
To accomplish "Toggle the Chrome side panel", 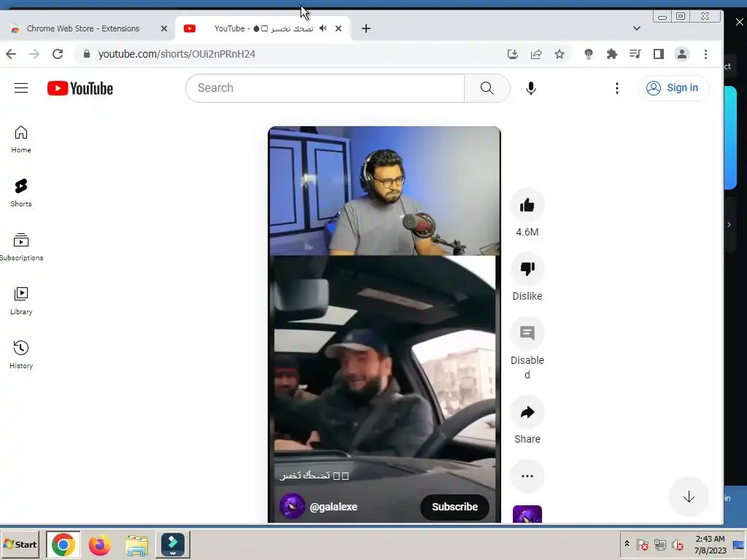I will pyautogui.click(x=659, y=54).
